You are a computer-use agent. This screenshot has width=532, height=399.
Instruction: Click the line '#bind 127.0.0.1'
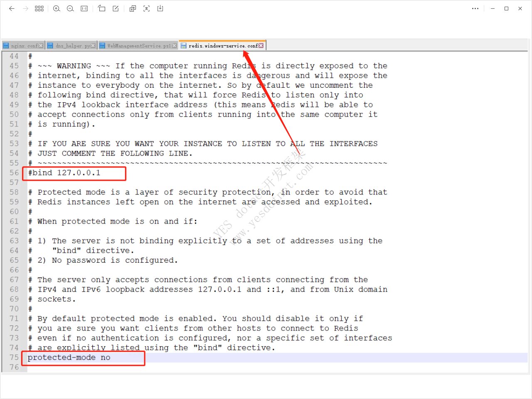point(64,173)
